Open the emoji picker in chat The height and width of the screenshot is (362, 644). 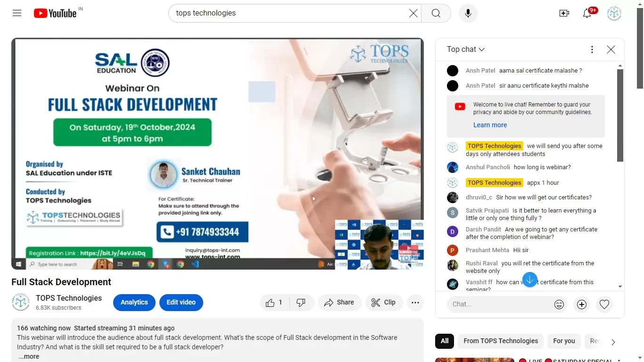(x=559, y=304)
